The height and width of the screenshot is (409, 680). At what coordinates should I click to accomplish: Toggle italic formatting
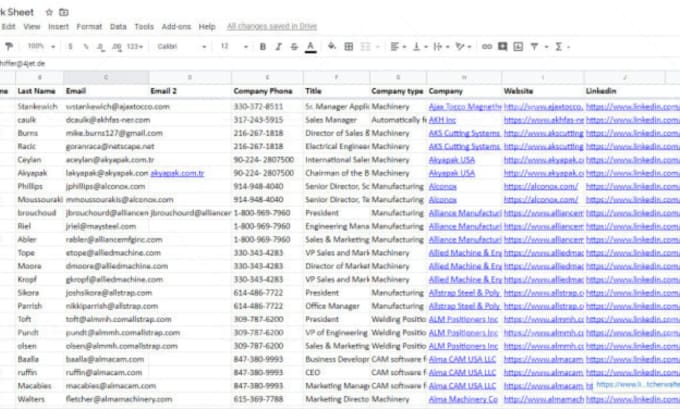click(x=278, y=46)
